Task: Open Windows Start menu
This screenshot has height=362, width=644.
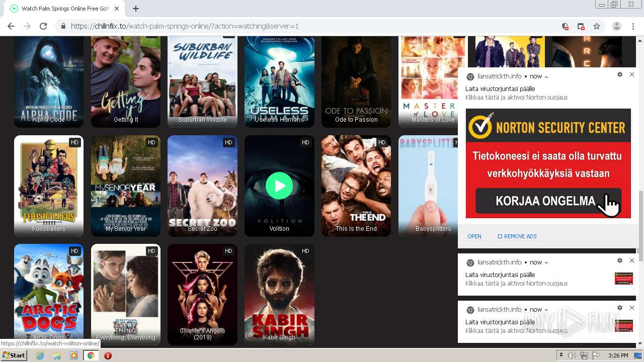Action: [14, 355]
